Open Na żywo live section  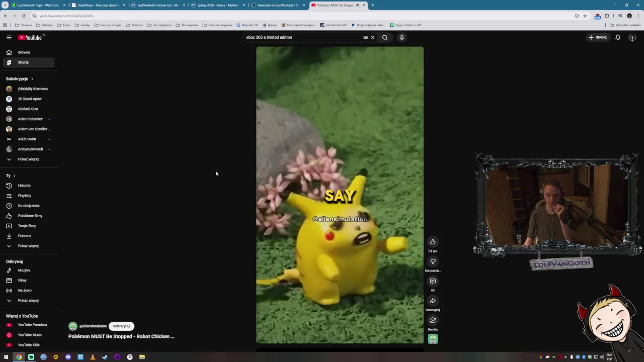pyautogui.click(x=28, y=290)
